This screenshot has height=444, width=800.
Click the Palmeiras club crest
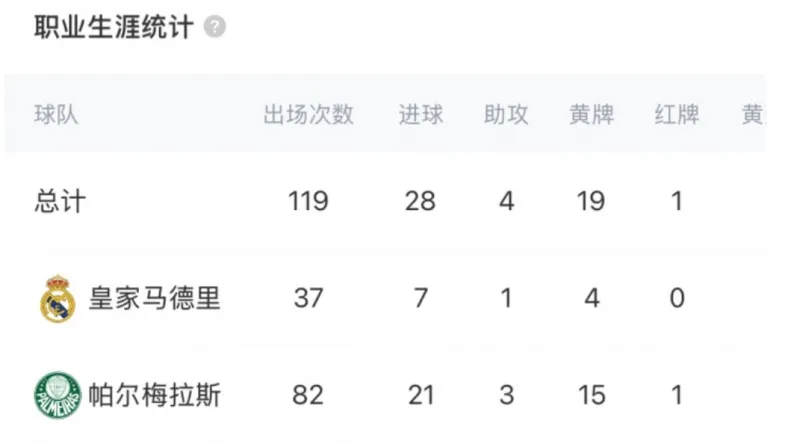pyautogui.click(x=58, y=395)
